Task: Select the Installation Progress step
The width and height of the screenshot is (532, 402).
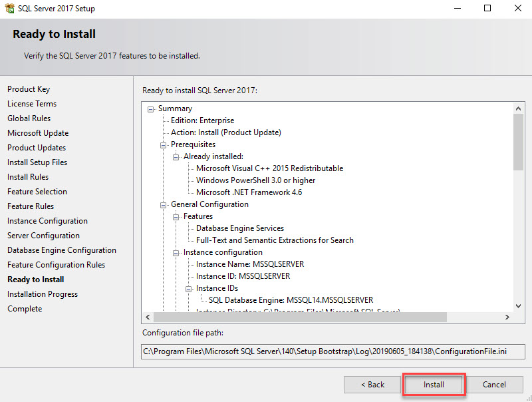Action: pyautogui.click(x=43, y=294)
